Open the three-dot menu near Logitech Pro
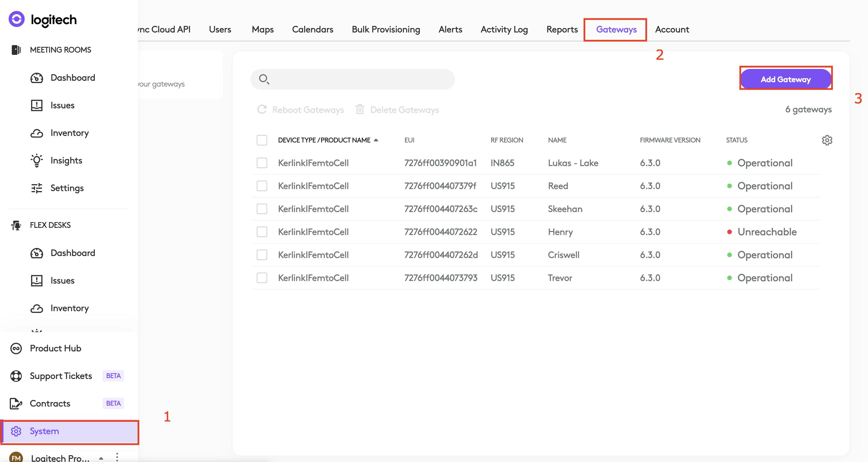The image size is (868, 462). 117,457
